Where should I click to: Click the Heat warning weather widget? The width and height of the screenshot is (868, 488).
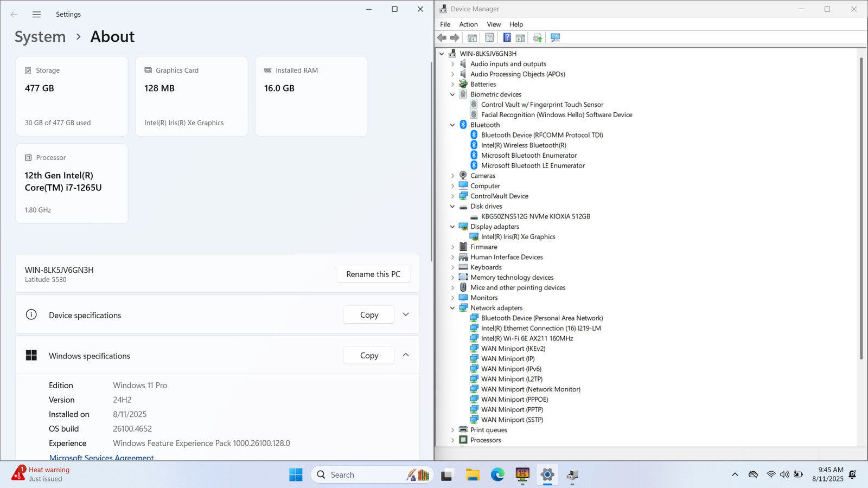pos(41,474)
